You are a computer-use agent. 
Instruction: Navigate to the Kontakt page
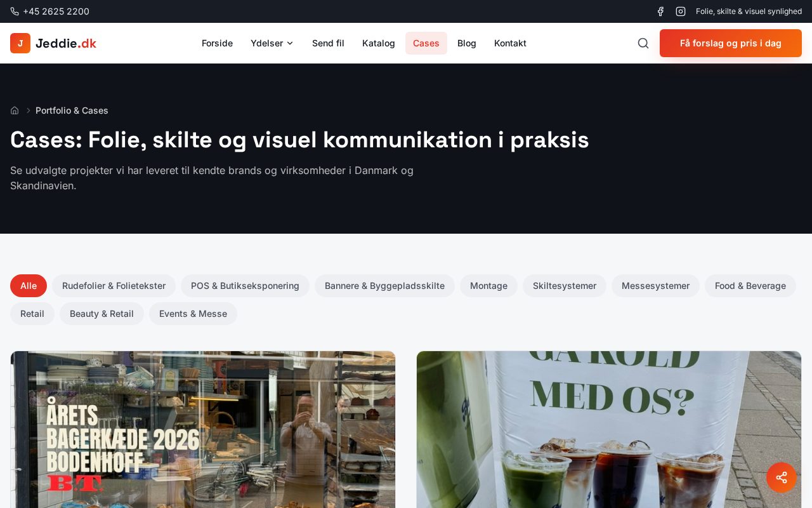pos(510,43)
